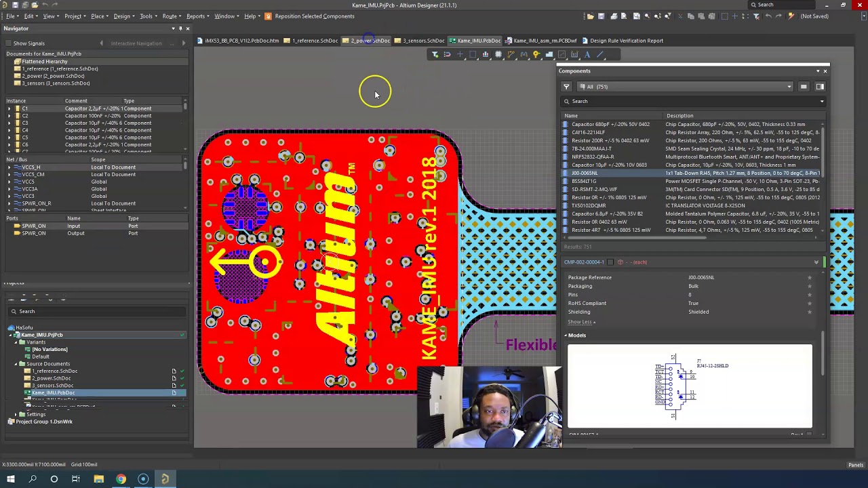Viewport: 868px width, 488px height.
Task: Toggle star next to Shielding parameter
Action: pos(809,312)
